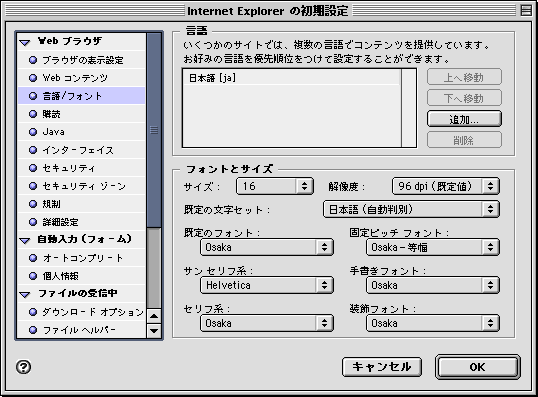Select ダウンロード オプション item

tap(82, 312)
